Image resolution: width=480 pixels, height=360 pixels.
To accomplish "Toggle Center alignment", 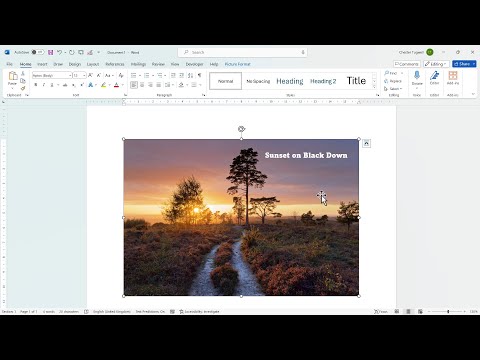I will 142,85.
